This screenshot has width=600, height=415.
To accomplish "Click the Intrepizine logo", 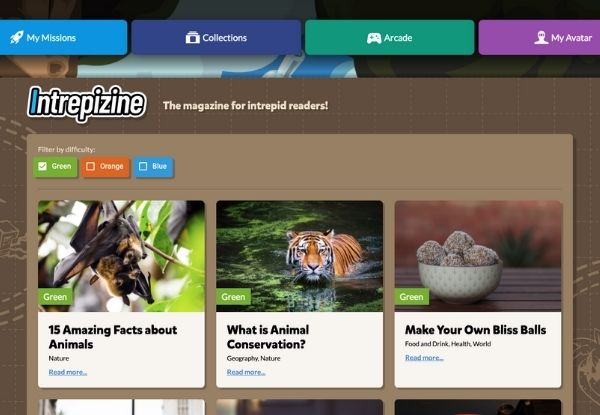I will (x=87, y=103).
